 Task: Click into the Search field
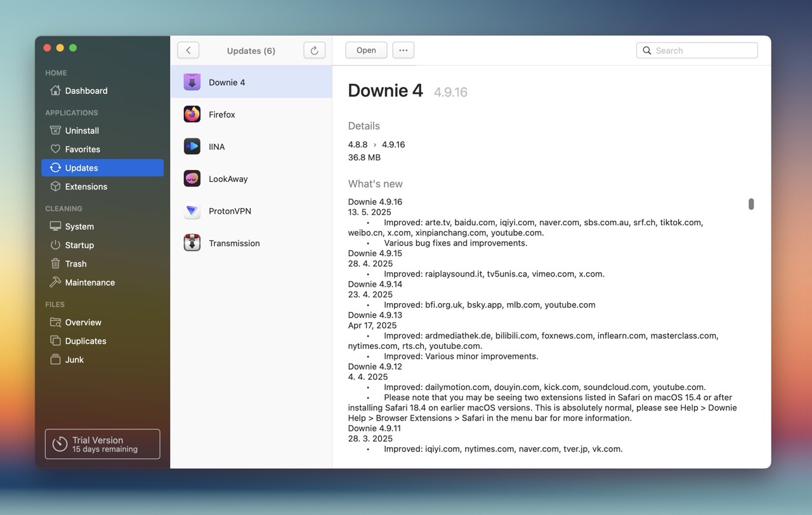(697, 51)
